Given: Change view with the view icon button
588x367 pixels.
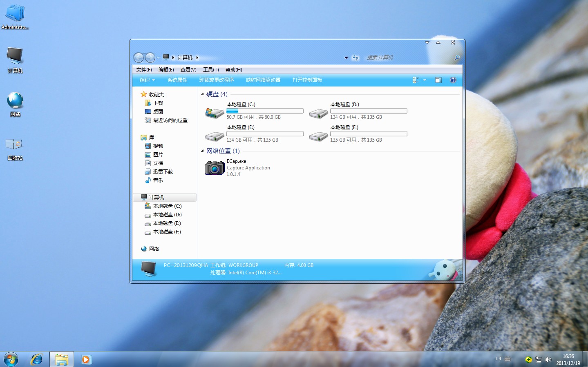Looking at the screenshot, I should pos(416,80).
